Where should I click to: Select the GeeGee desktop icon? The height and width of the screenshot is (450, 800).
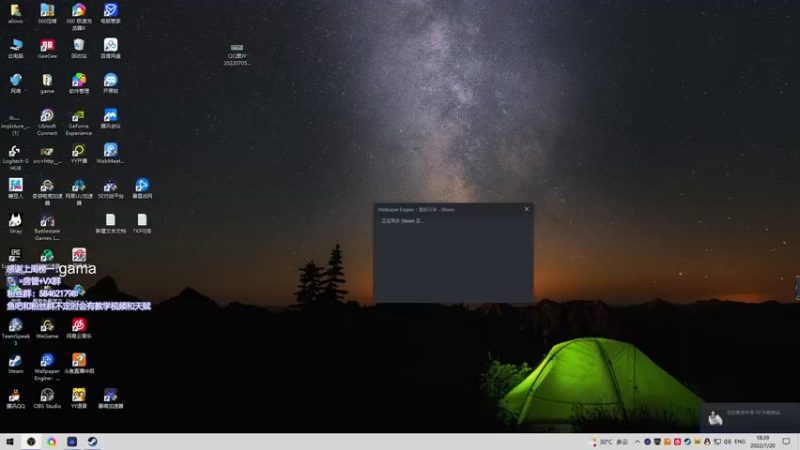[x=47, y=48]
